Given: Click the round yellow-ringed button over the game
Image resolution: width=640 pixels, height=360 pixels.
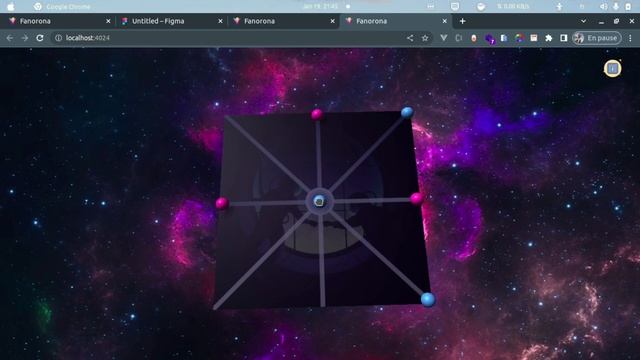Looking at the screenshot, I should click(612, 69).
